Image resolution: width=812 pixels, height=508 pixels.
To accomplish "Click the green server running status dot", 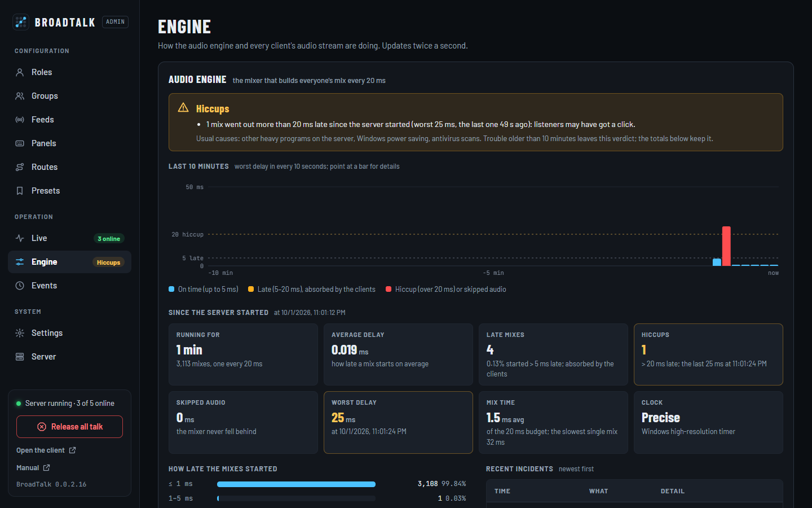I will 19,404.
